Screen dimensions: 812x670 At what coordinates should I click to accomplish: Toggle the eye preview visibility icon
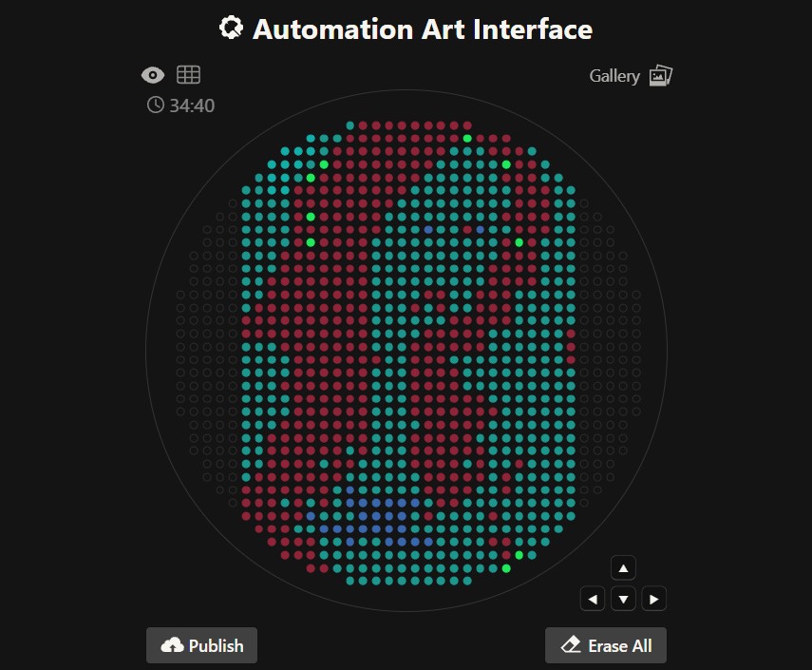[x=153, y=75]
